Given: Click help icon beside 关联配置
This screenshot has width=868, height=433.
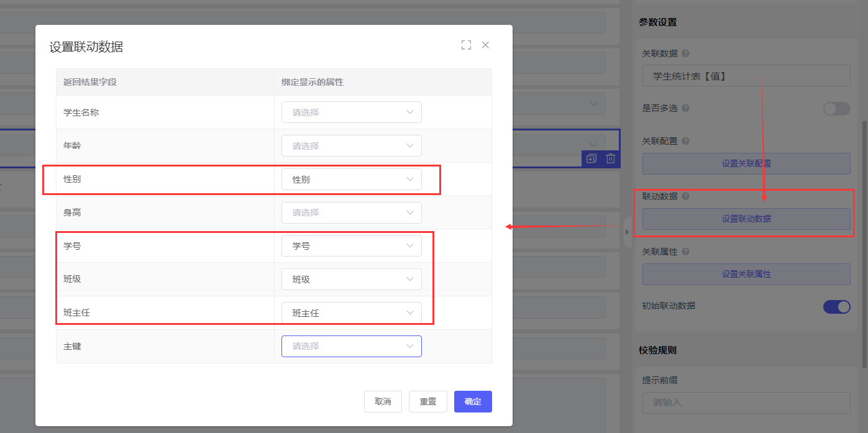Looking at the screenshot, I should coord(685,141).
